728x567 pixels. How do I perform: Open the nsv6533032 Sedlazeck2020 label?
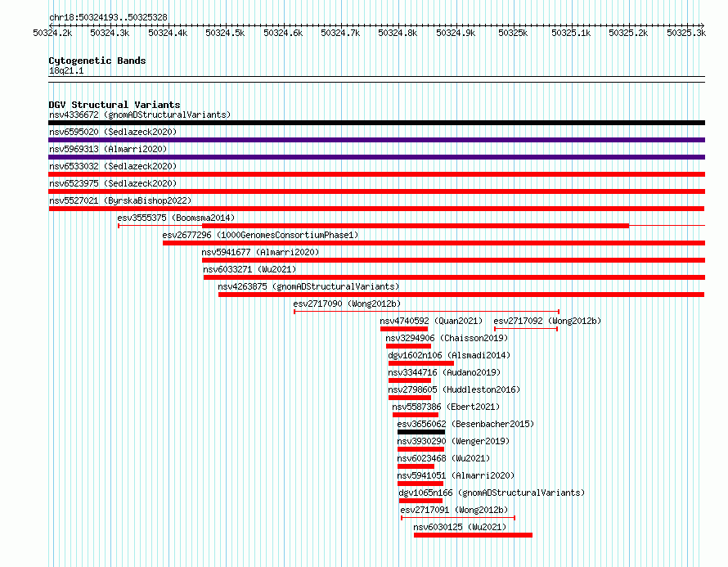click(x=113, y=166)
